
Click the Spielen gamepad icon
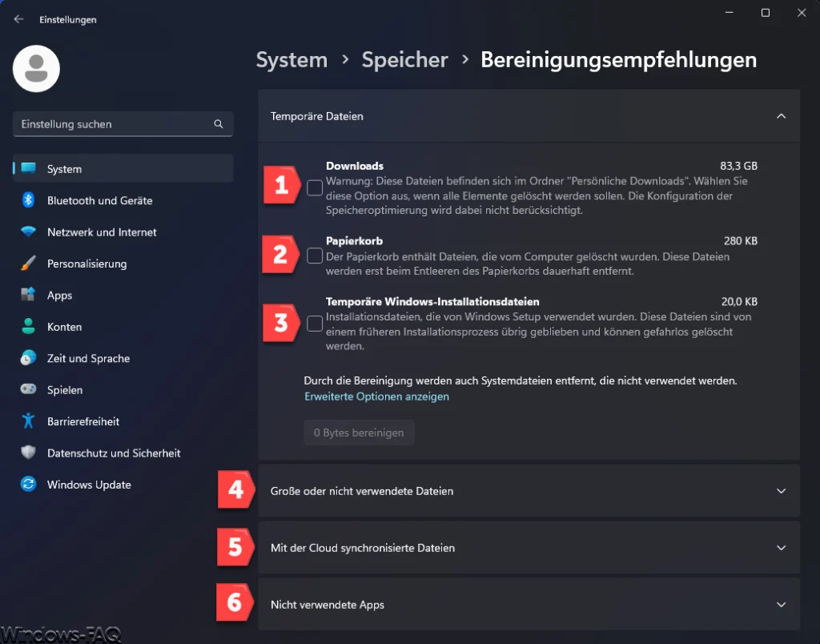pos(28,389)
